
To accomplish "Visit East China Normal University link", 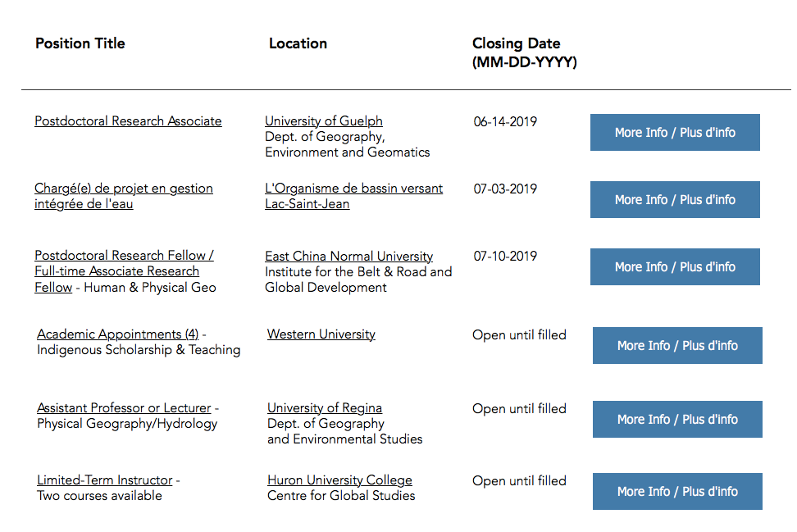I will point(348,256).
